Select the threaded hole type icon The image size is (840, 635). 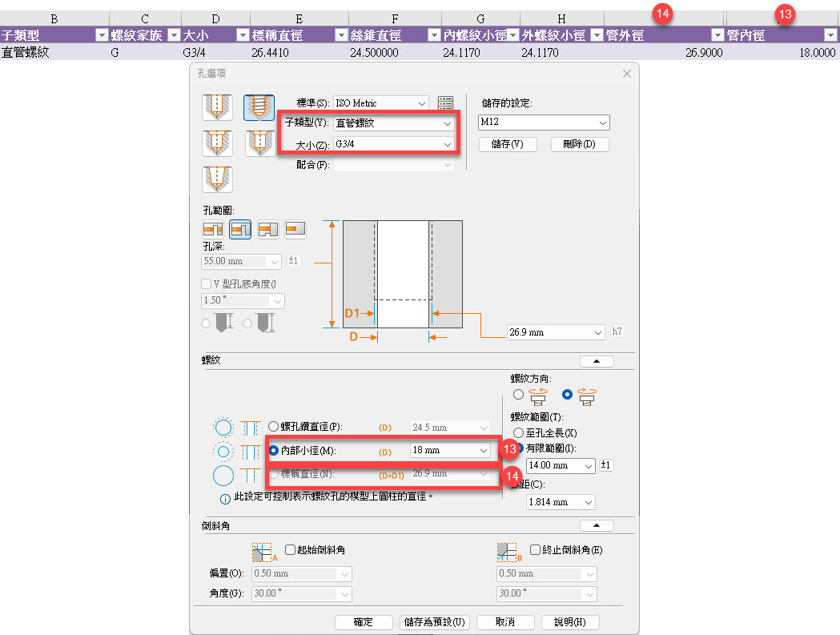259,107
